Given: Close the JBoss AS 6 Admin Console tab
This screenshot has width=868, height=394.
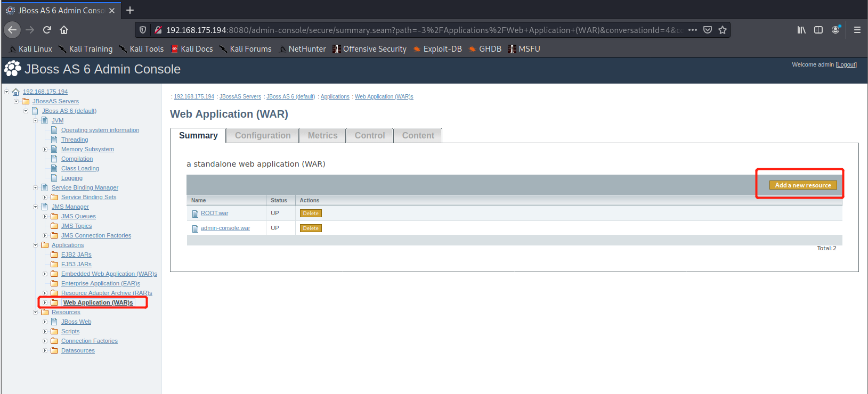Looking at the screenshot, I should 112,11.
